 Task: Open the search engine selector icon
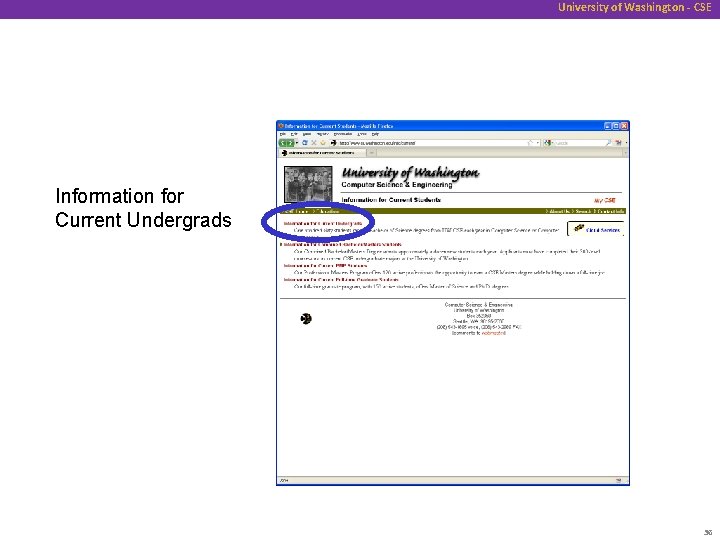(548, 143)
